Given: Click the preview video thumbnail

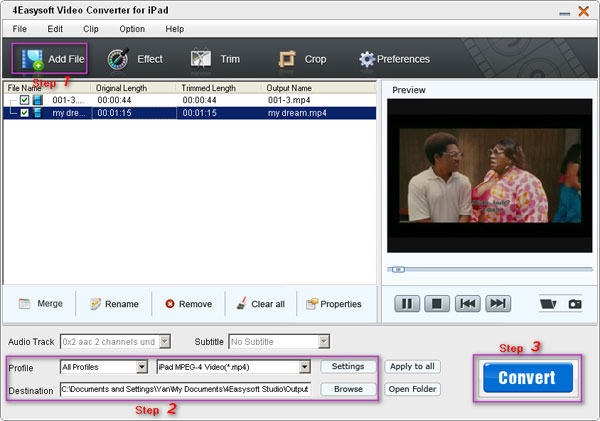Looking at the screenshot, I should [489, 176].
